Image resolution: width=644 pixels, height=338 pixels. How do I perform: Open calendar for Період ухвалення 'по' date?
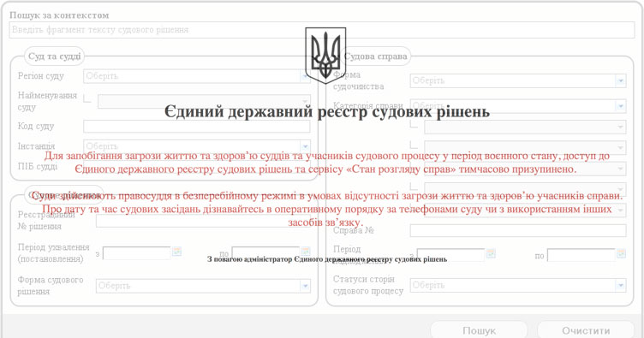[306, 252]
